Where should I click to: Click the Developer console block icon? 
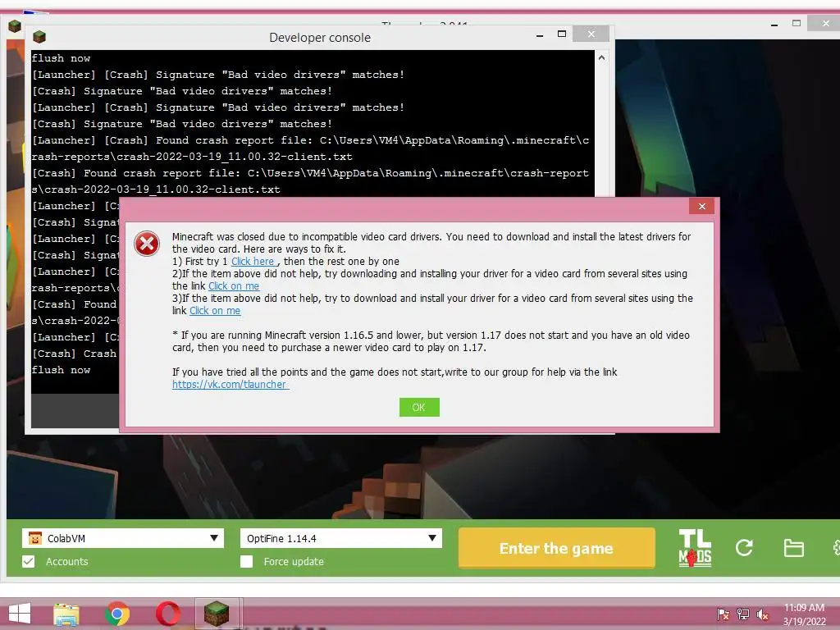(x=39, y=37)
